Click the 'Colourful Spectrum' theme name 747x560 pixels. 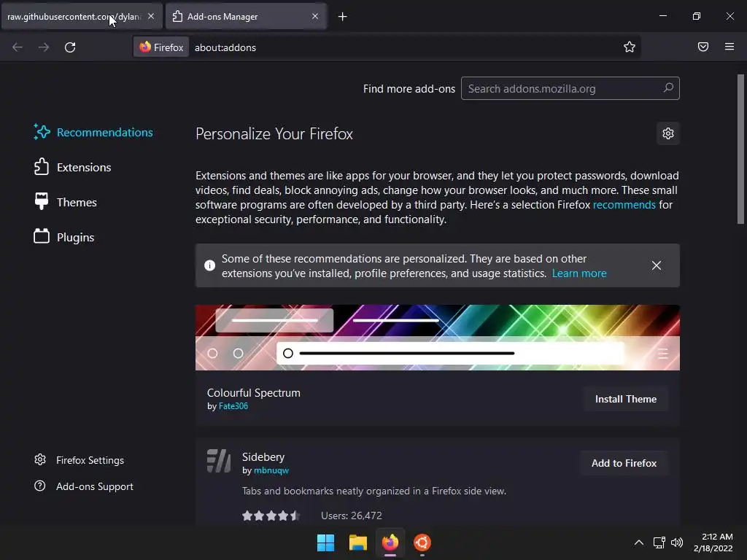[253, 393]
